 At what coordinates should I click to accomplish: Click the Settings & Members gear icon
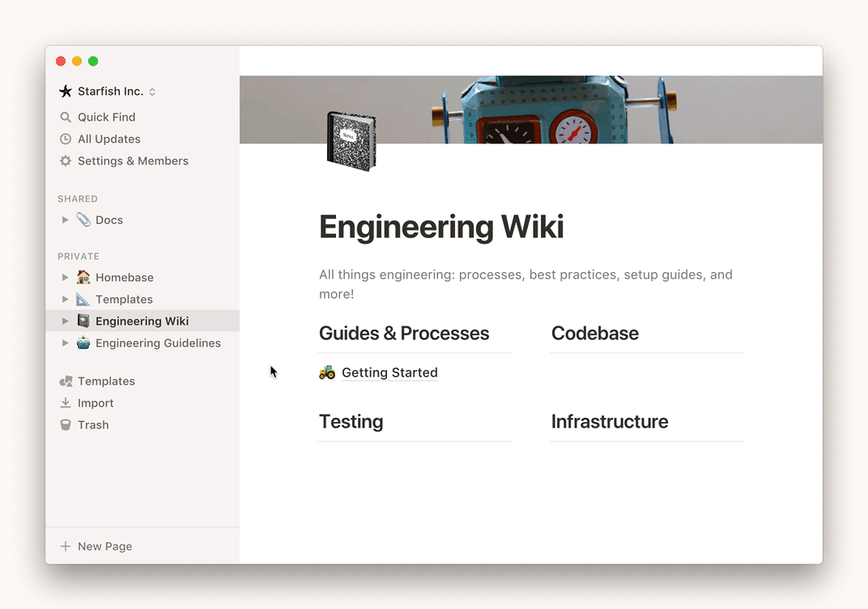tap(66, 161)
